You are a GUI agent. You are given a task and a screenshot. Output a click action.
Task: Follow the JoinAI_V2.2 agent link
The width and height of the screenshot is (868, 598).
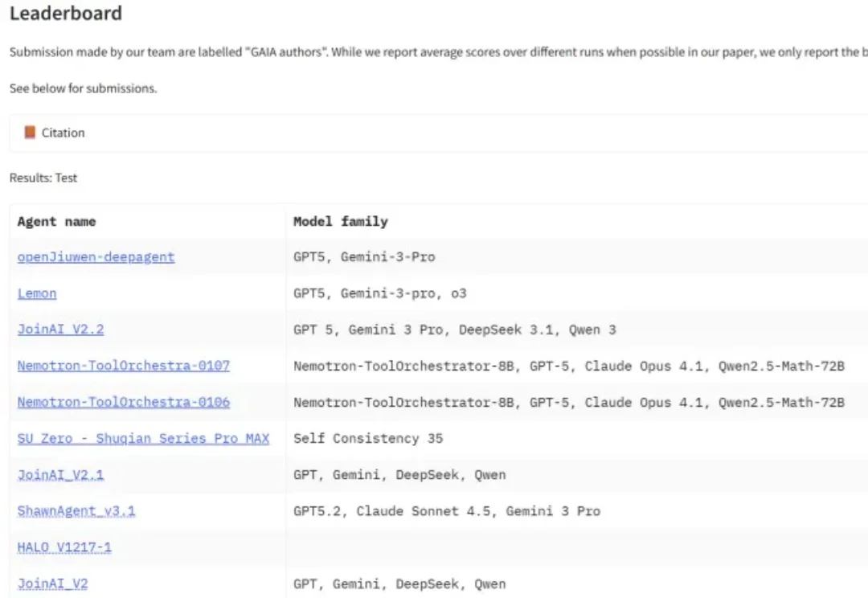tap(60, 330)
